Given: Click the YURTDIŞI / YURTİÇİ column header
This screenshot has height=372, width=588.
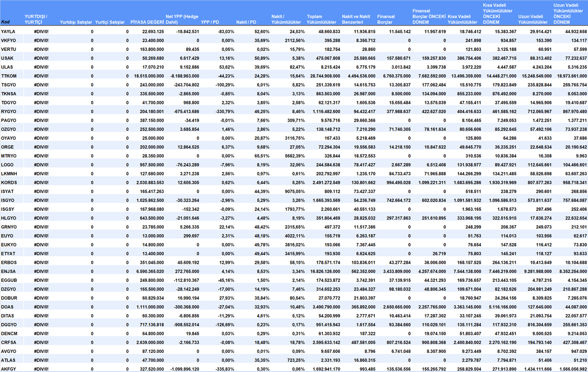Looking at the screenshot, I should [x=36, y=19].
